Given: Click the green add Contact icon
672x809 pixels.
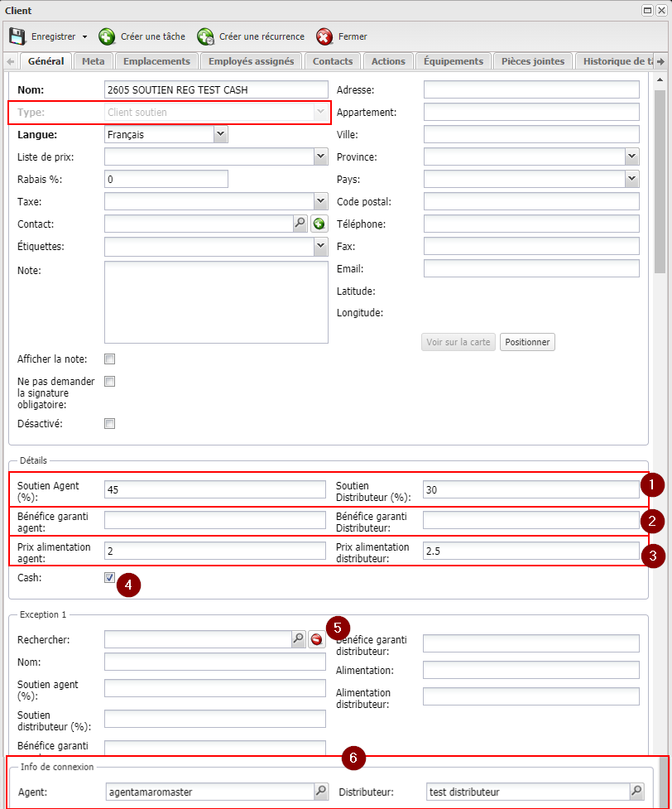Looking at the screenshot, I should (319, 224).
